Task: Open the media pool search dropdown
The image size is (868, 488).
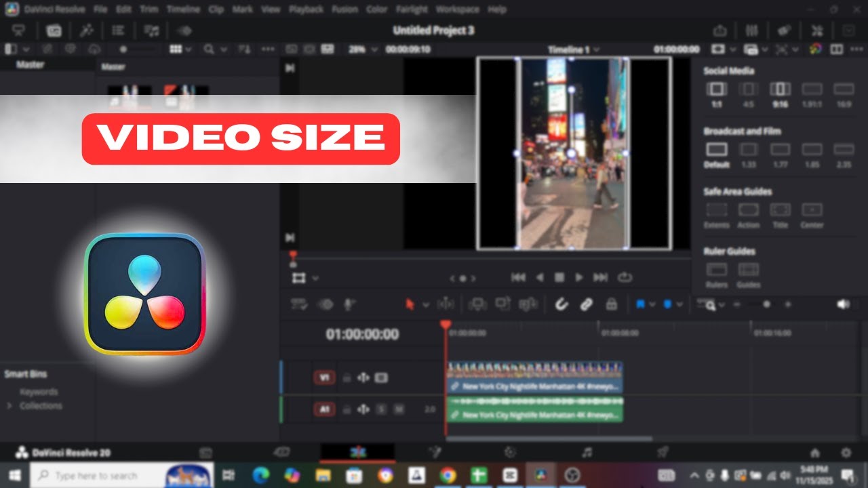Action: pos(223,49)
